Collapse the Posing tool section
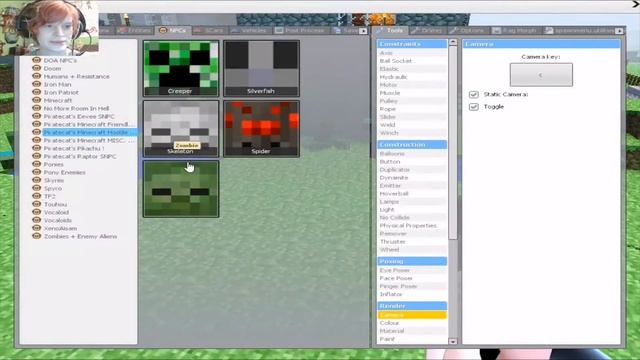The height and width of the screenshot is (360, 640). (x=412, y=261)
